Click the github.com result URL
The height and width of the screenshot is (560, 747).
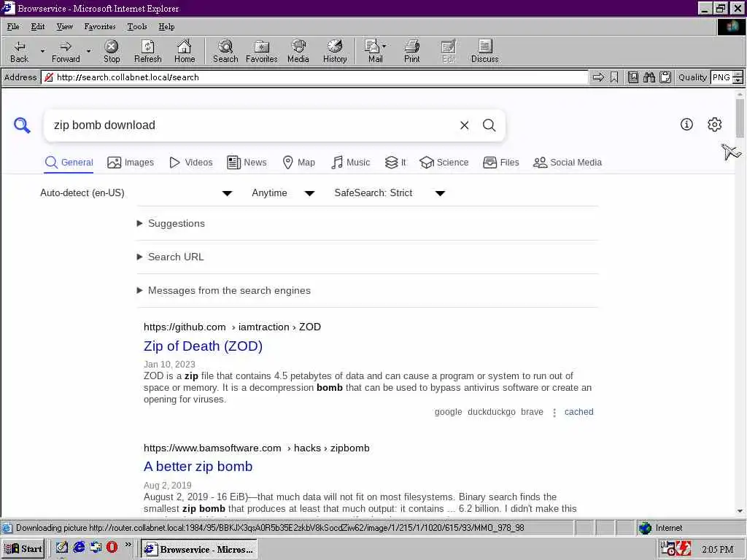point(232,327)
